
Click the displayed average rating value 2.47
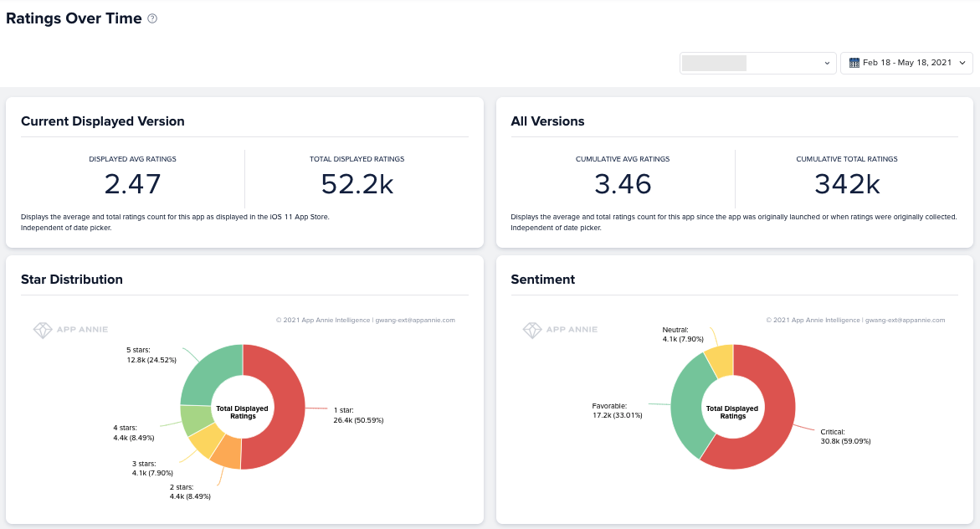[x=132, y=184]
